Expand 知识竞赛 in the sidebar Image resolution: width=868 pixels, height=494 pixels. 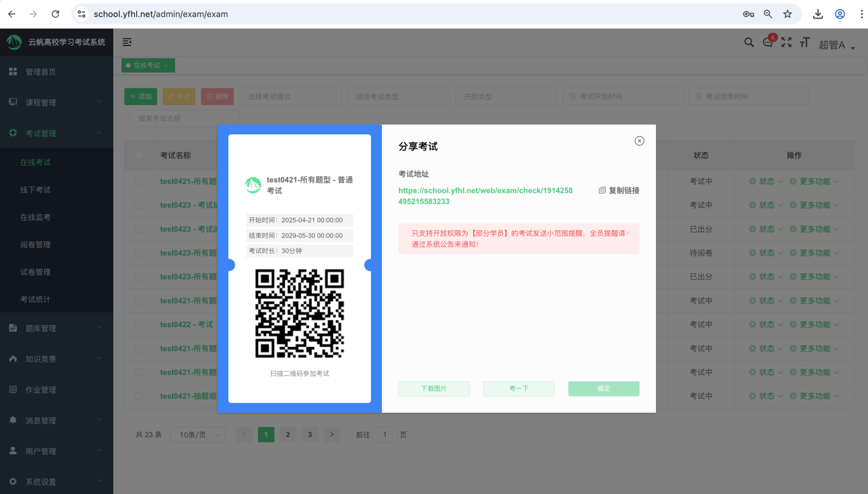tap(57, 359)
